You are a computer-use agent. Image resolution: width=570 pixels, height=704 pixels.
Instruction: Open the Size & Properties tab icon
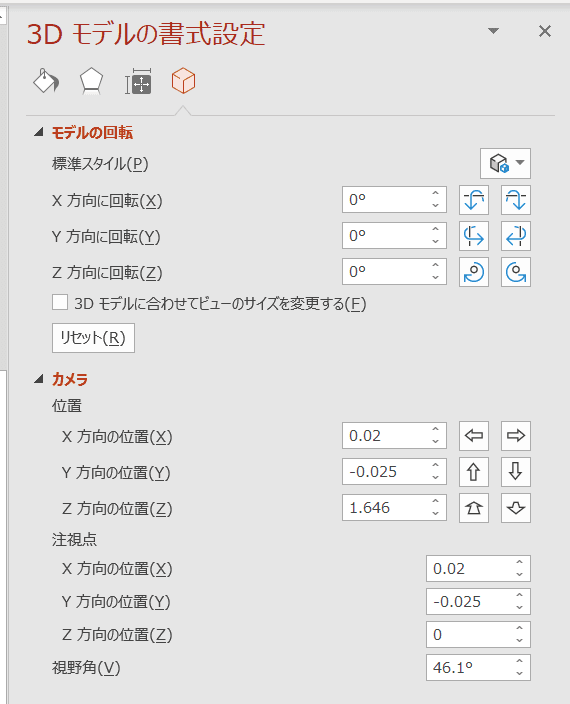[x=138, y=81]
